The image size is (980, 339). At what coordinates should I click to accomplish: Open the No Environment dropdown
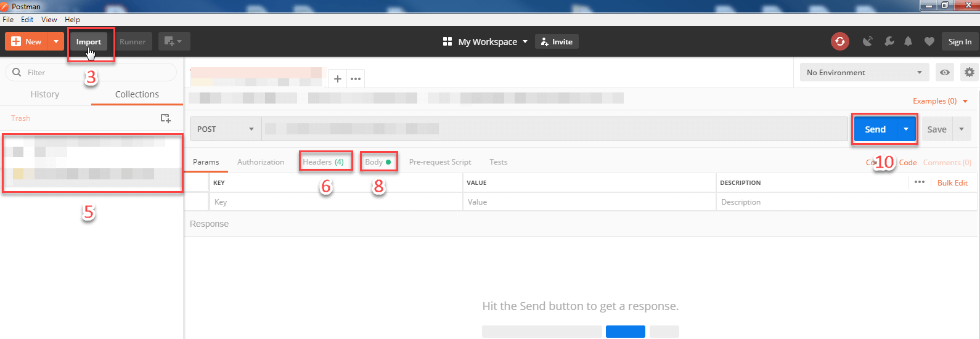click(x=864, y=72)
